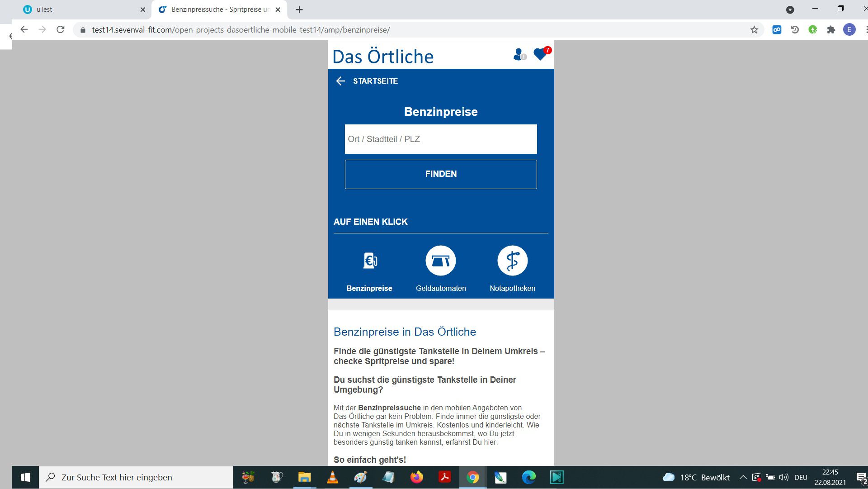Go back using the Startseite arrow
This screenshot has width=868, height=489.
click(x=340, y=81)
